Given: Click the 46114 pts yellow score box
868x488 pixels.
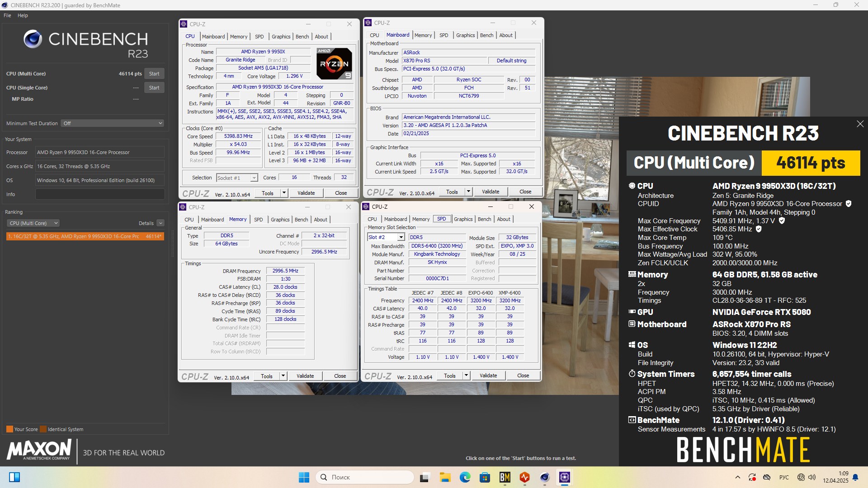Looking at the screenshot, I should (x=811, y=163).
